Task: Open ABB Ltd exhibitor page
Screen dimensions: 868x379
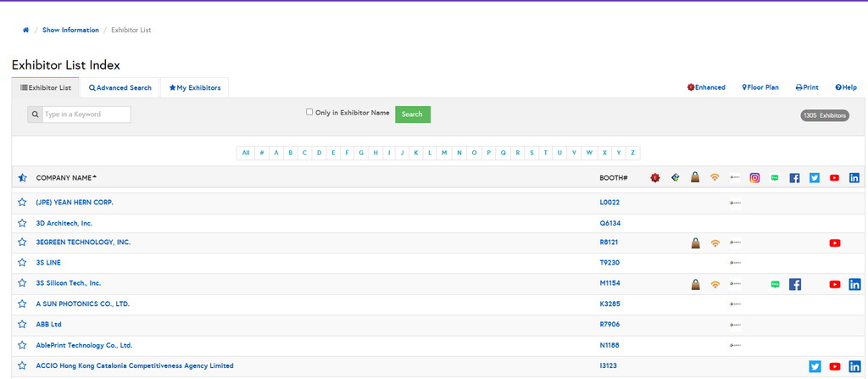Action: (x=48, y=324)
